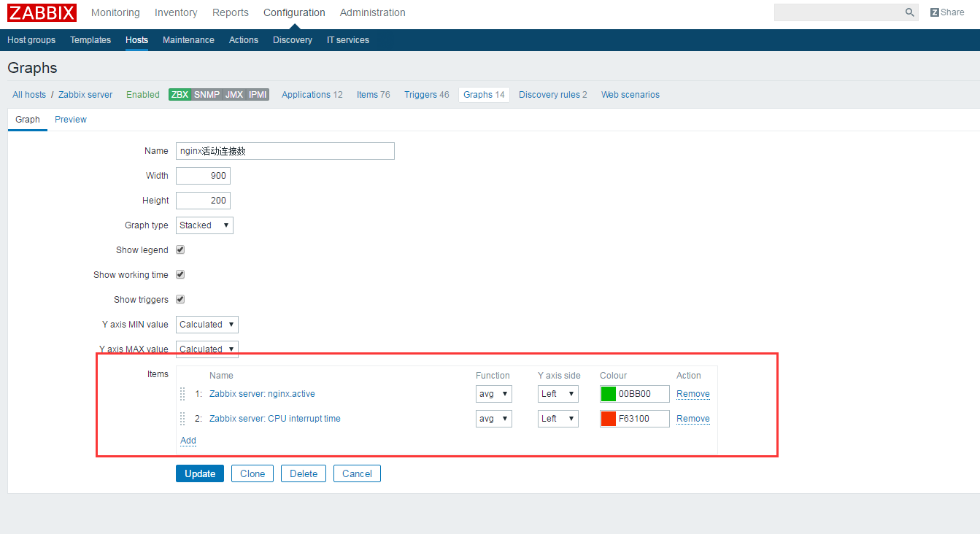
Task: Click the Clone button
Action: (x=252, y=473)
